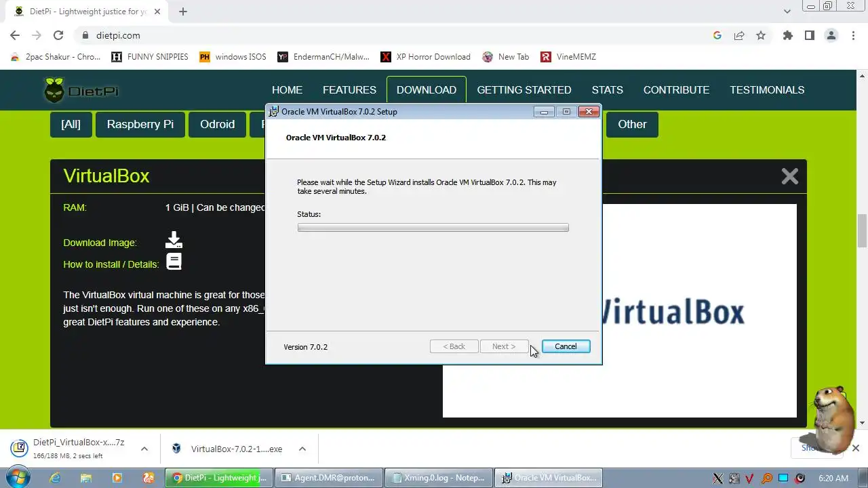Open the '2pac Shakur' bookmark
868x488 pixels.
[x=55, y=57]
